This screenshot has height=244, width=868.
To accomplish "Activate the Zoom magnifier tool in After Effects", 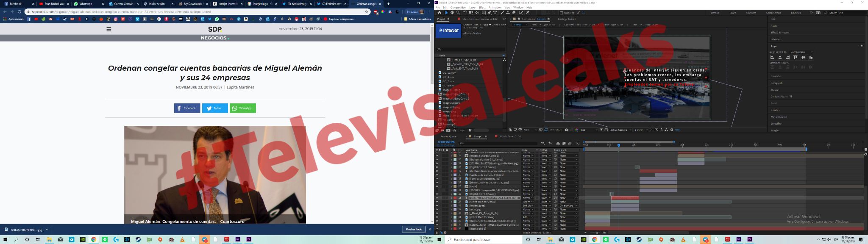I will coord(458,13).
